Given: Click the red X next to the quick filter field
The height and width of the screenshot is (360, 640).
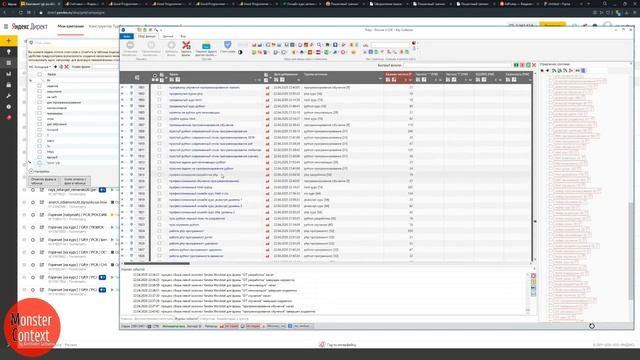Looking at the screenshot, I should [534, 65].
